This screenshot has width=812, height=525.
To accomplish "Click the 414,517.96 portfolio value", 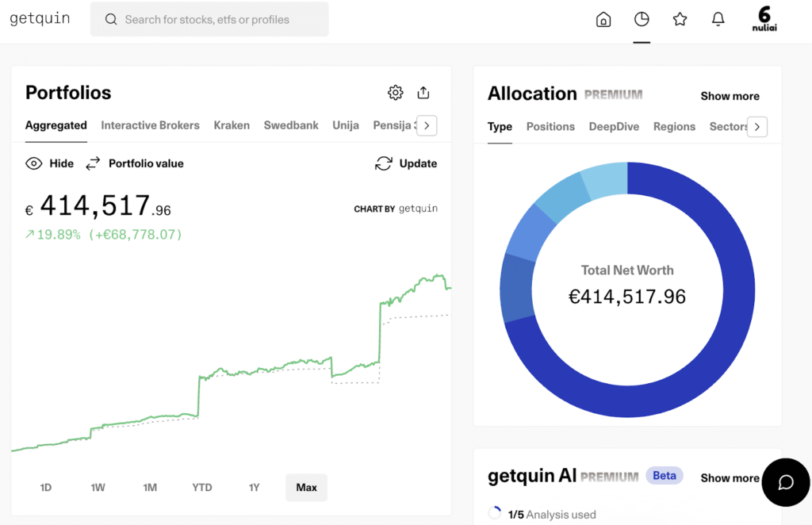I will tap(98, 205).
